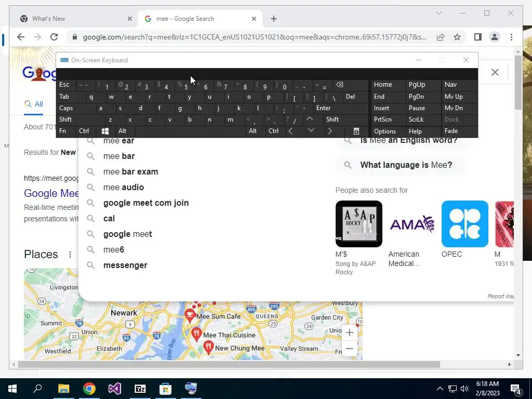Screen dimensions: 532x399
Task: Go back to the previous page
Action: [21, 37]
